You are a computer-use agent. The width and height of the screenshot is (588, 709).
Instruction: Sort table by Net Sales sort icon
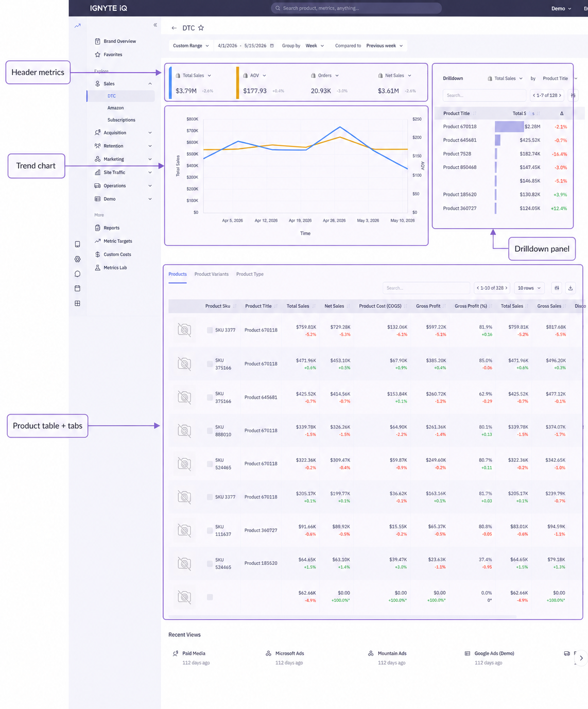[349, 306]
